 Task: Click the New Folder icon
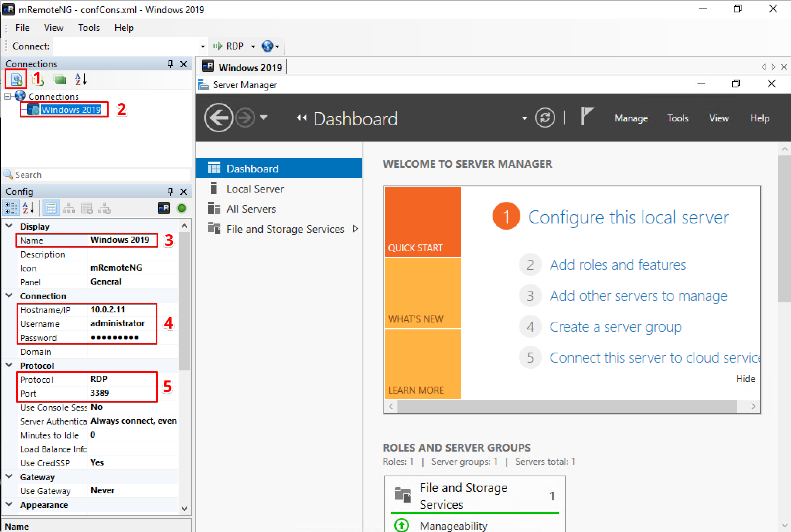pos(38,80)
